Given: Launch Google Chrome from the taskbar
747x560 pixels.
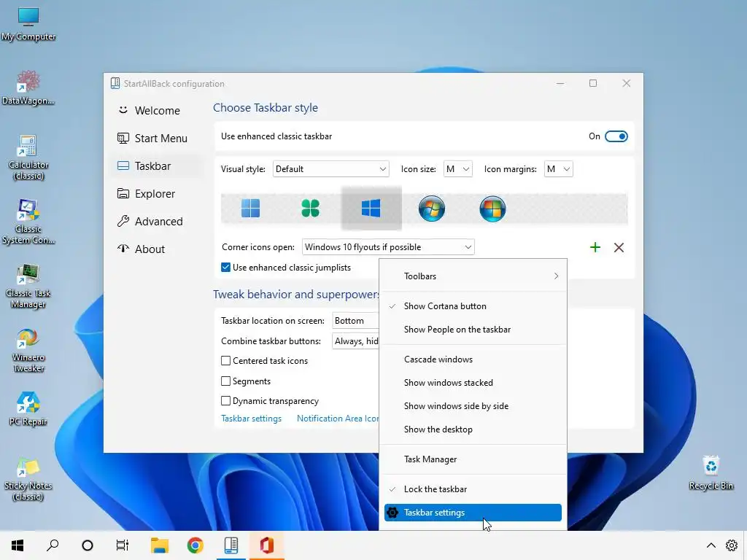Looking at the screenshot, I should tap(195, 545).
